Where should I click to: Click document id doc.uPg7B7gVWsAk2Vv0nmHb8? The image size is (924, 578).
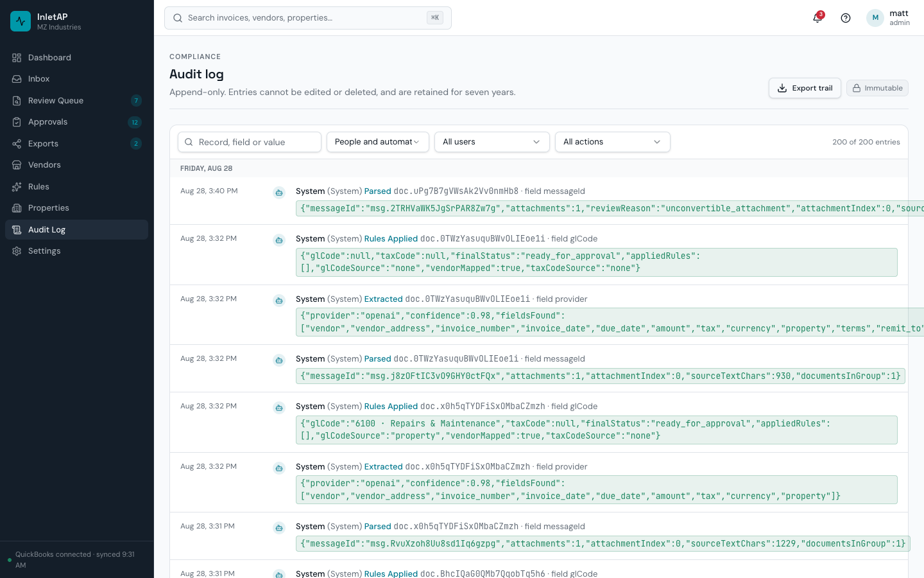(x=456, y=191)
